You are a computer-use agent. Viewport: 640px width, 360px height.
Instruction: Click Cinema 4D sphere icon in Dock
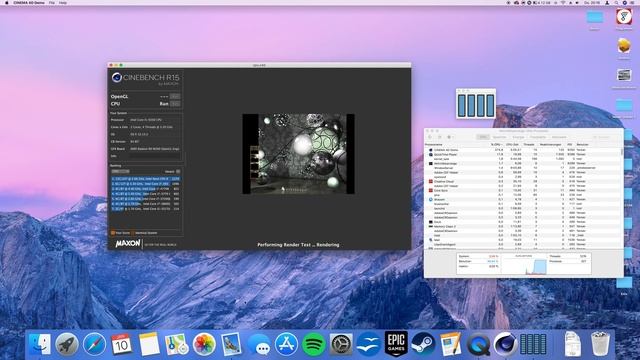pos(505,344)
